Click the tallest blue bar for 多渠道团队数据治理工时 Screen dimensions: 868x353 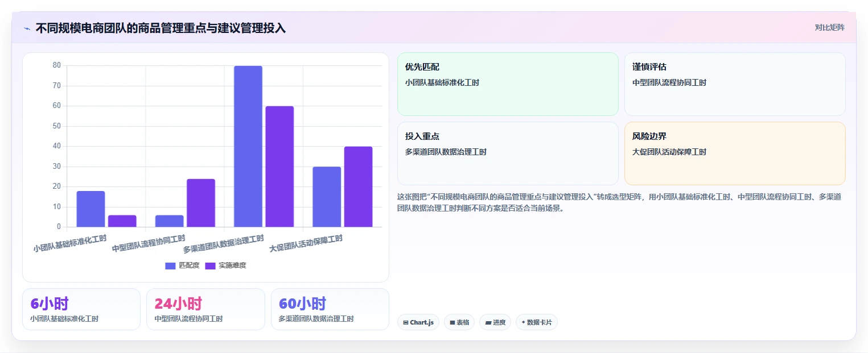point(248,146)
